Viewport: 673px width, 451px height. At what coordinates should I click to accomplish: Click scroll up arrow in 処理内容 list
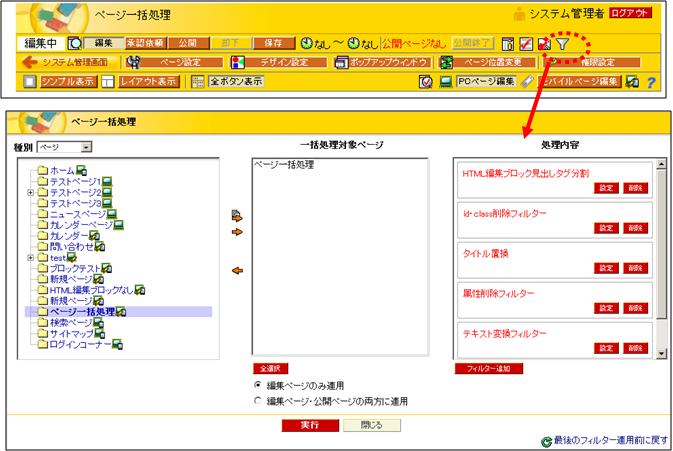[661, 163]
